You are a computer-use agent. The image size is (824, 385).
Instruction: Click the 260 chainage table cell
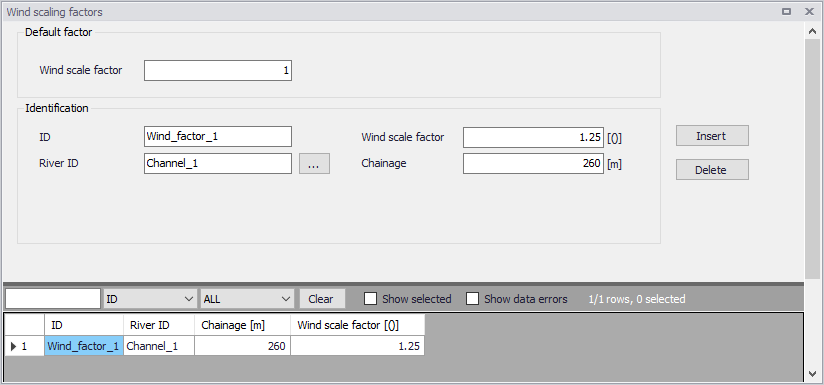tap(243, 346)
